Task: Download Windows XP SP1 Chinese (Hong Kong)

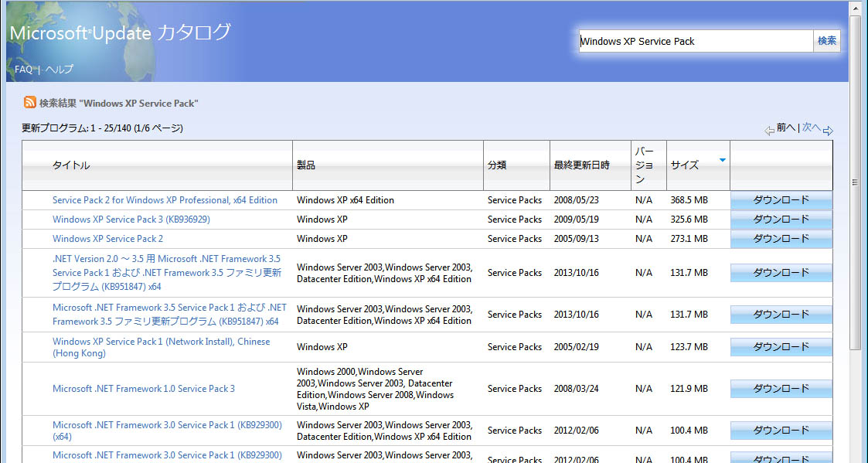Action: (781, 347)
